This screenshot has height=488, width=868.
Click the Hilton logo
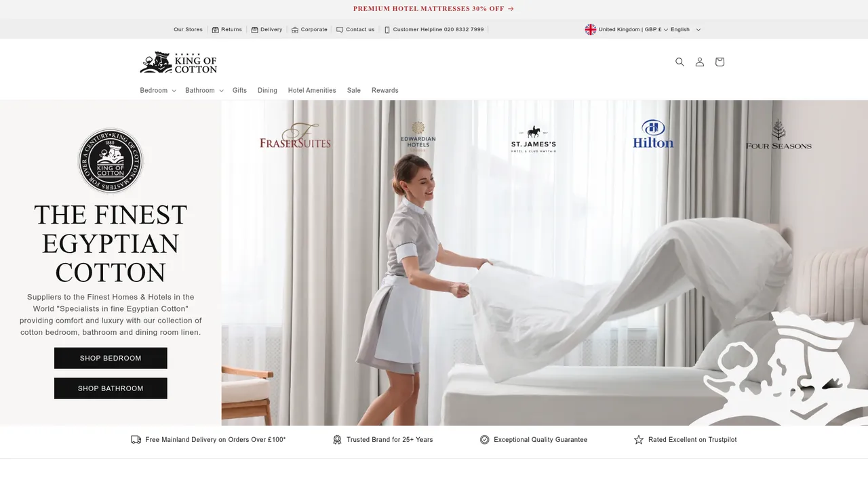coord(653,134)
